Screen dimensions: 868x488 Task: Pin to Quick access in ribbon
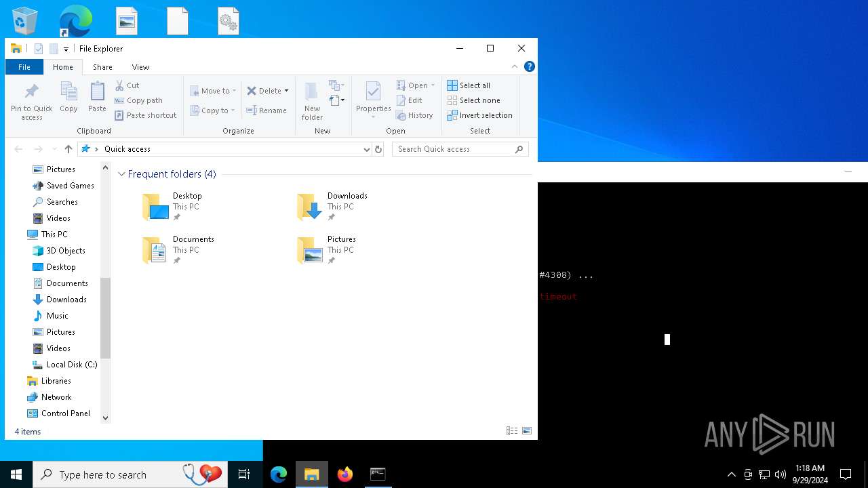[x=31, y=102]
